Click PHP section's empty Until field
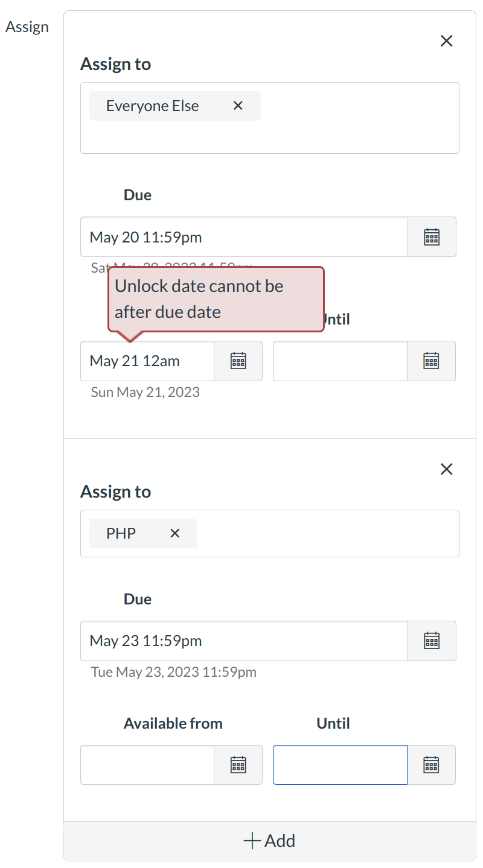Screen dimensions: 483x868 pos(339,764)
